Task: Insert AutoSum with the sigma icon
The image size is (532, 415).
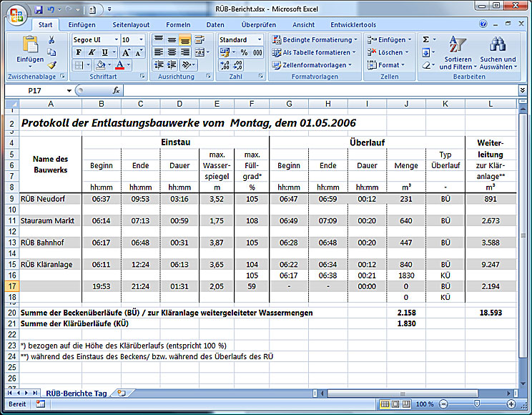Action: 425,40
